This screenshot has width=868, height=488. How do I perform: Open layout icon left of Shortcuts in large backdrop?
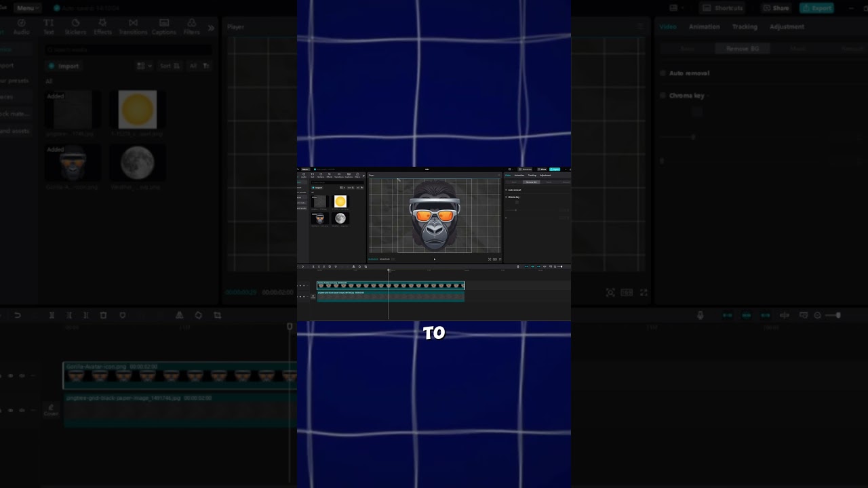673,8
